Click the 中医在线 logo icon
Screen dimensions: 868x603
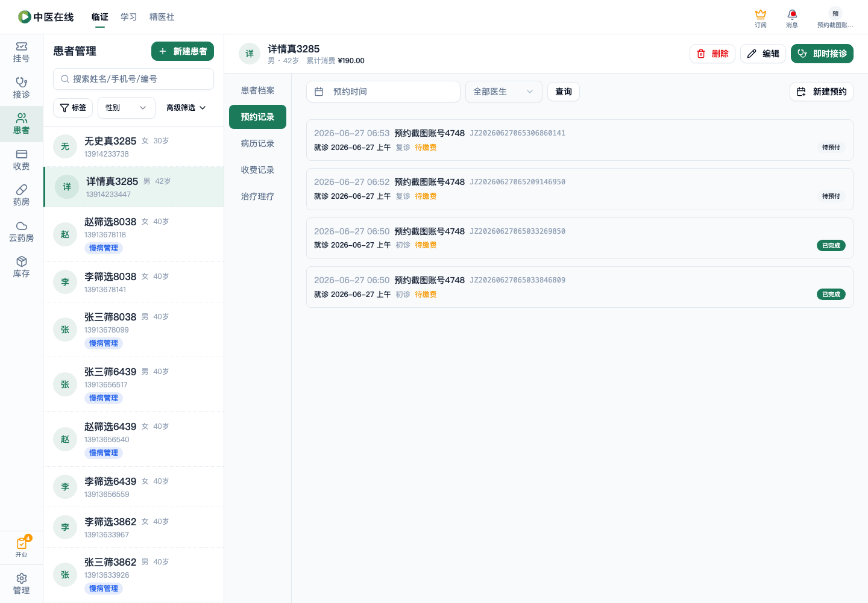(25, 17)
